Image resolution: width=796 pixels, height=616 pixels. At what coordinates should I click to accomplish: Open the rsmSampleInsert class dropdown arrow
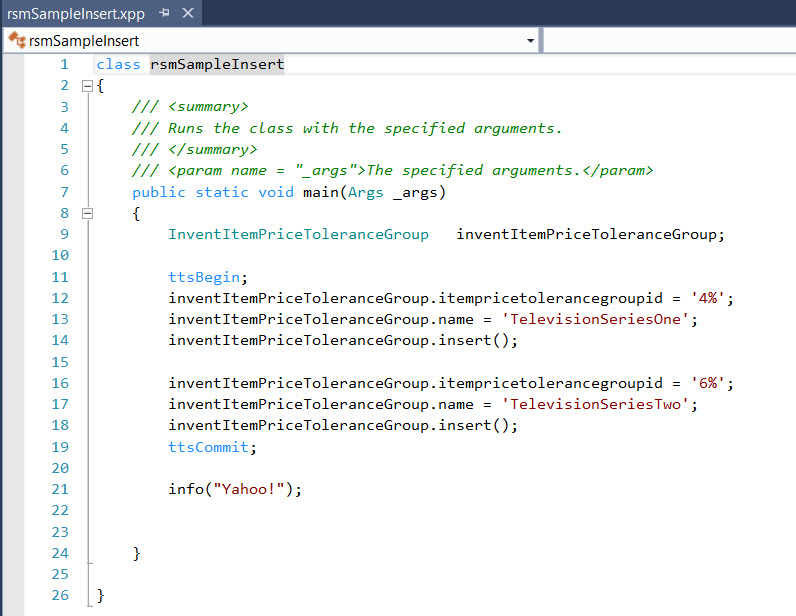click(x=530, y=41)
